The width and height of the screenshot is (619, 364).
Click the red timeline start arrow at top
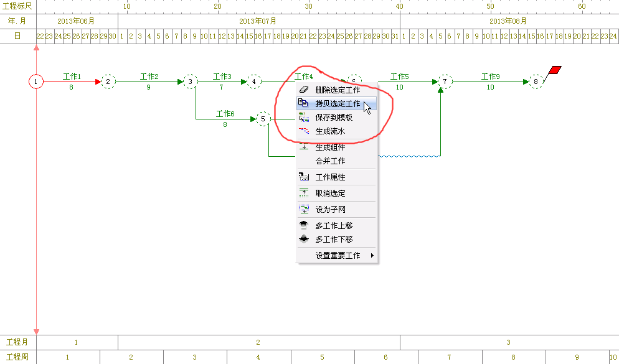coord(36,48)
